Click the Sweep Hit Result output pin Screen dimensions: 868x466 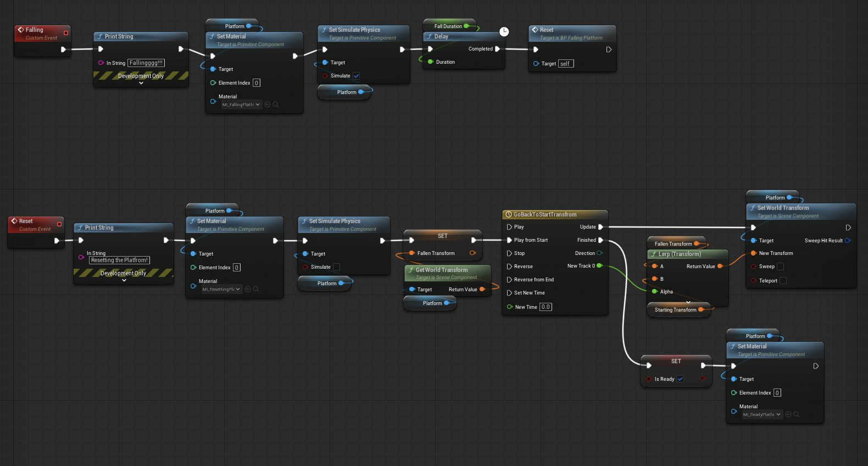(x=848, y=241)
